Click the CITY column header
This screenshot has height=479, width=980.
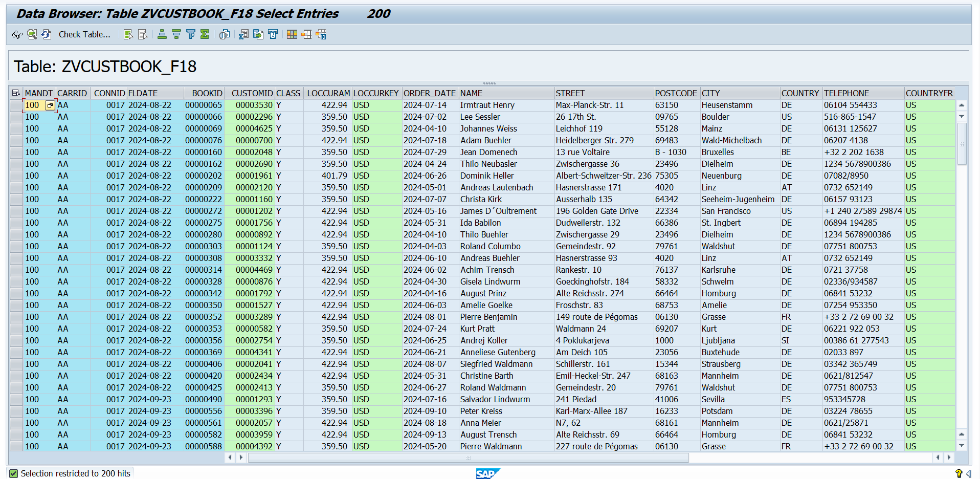pos(740,93)
